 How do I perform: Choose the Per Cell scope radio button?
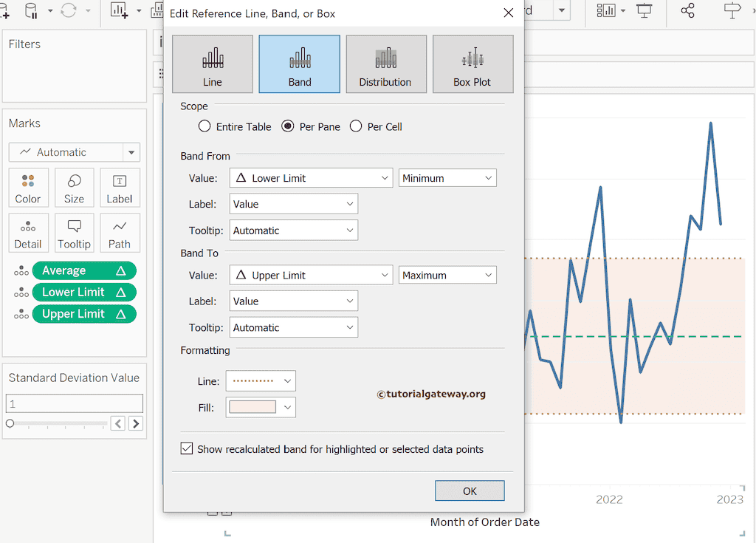pos(356,126)
